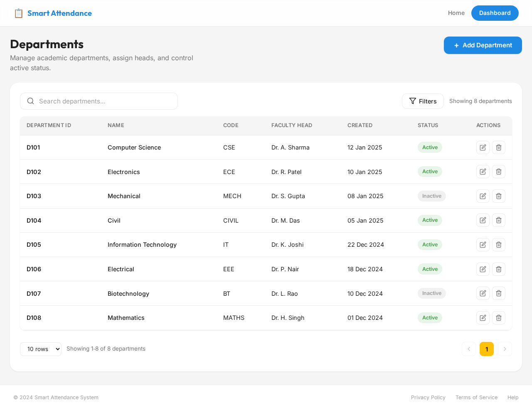
Task: Delete the Biotechnology department row
Action: pyautogui.click(x=499, y=293)
